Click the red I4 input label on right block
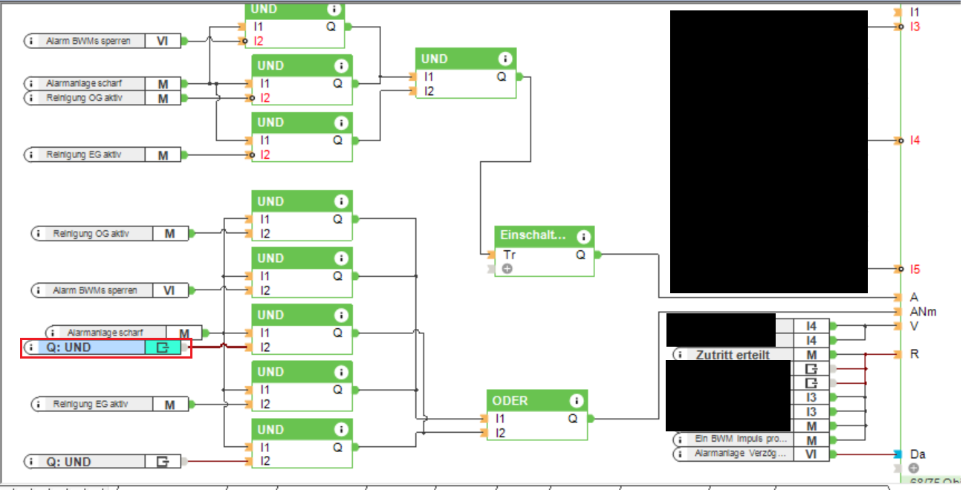The image size is (980, 490). [x=915, y=140]
